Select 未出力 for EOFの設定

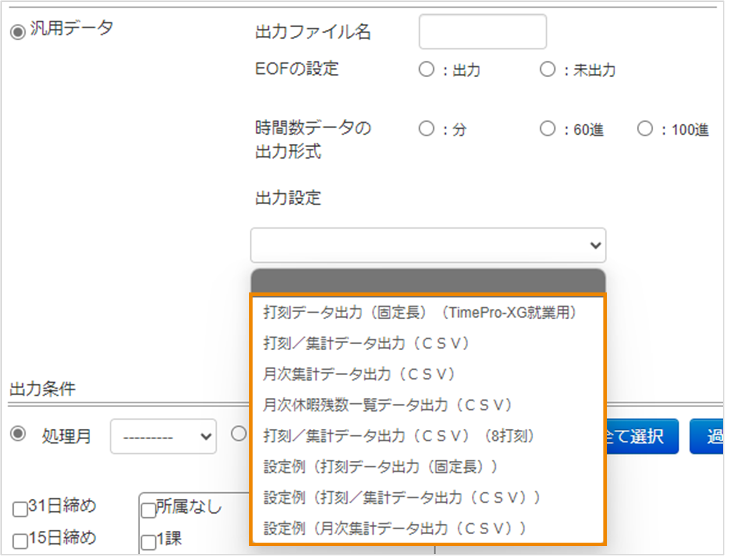[x=547, y=69]
